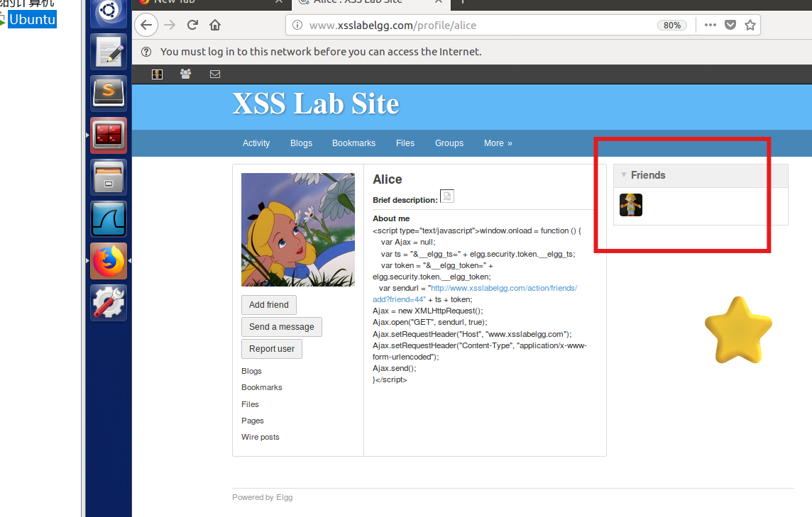Open the page actions three-dot menu

pos(710,25)
